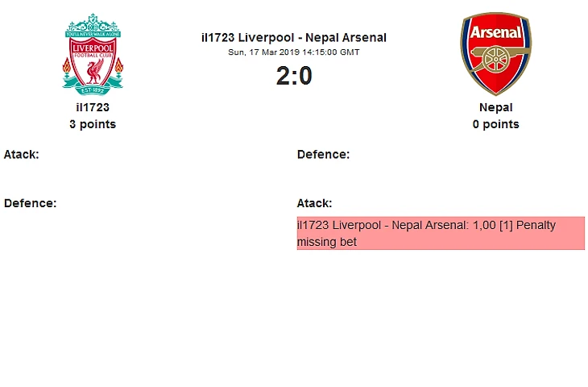Click the right-side 'Atack:' heading

click(x=315, y=203)
